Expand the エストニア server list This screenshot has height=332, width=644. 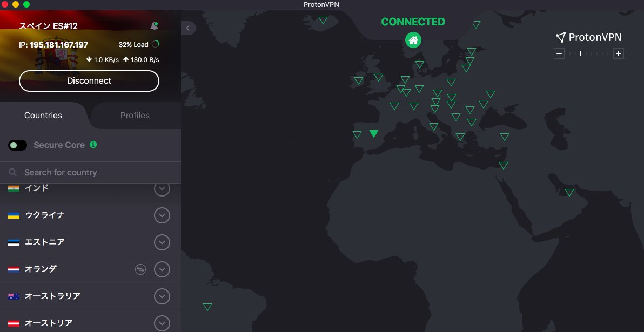[x=162, y=242]
